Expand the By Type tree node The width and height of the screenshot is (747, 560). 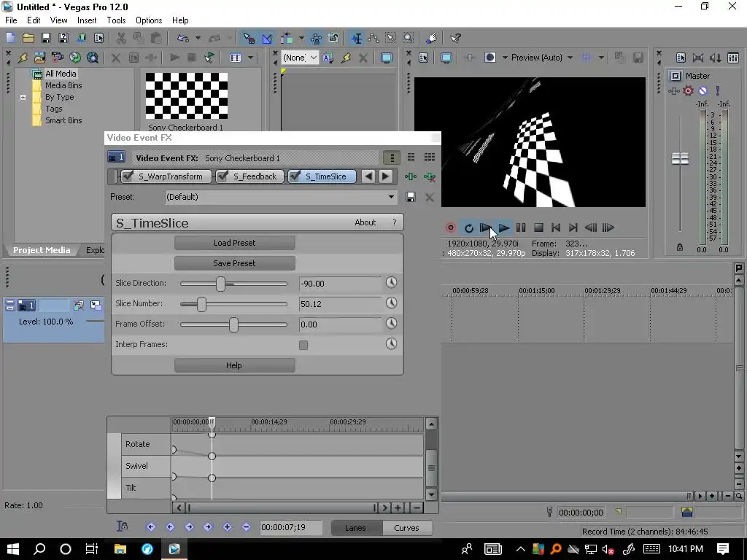pos(23,97)
